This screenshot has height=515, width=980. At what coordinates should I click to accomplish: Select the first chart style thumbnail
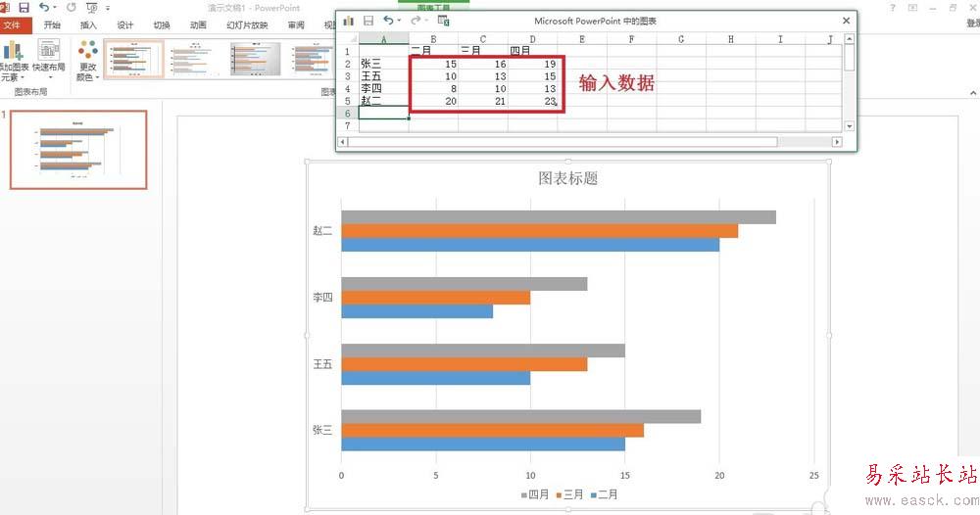pos(133,59)
